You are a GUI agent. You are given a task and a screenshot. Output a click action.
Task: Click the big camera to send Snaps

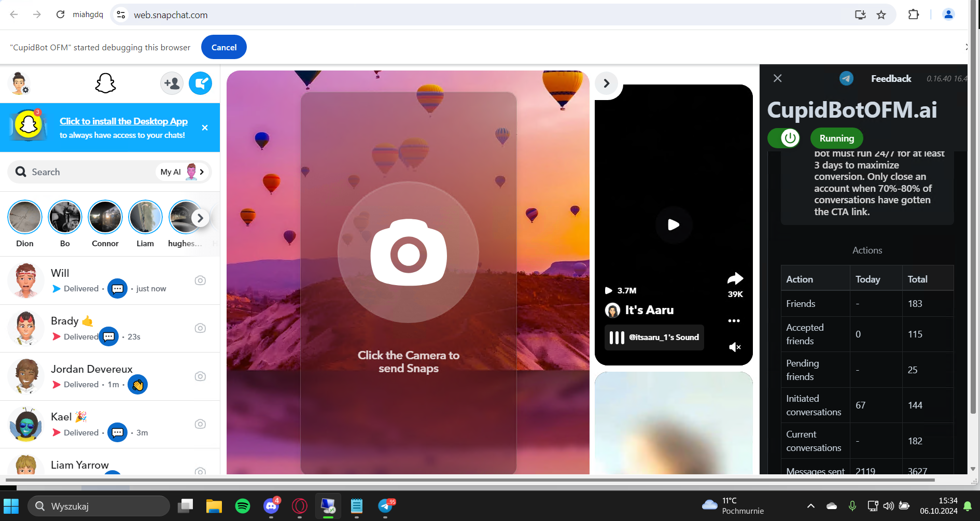409,253
